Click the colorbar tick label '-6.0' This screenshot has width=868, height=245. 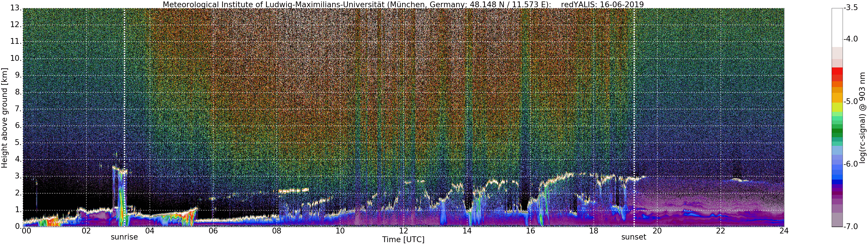850,164
